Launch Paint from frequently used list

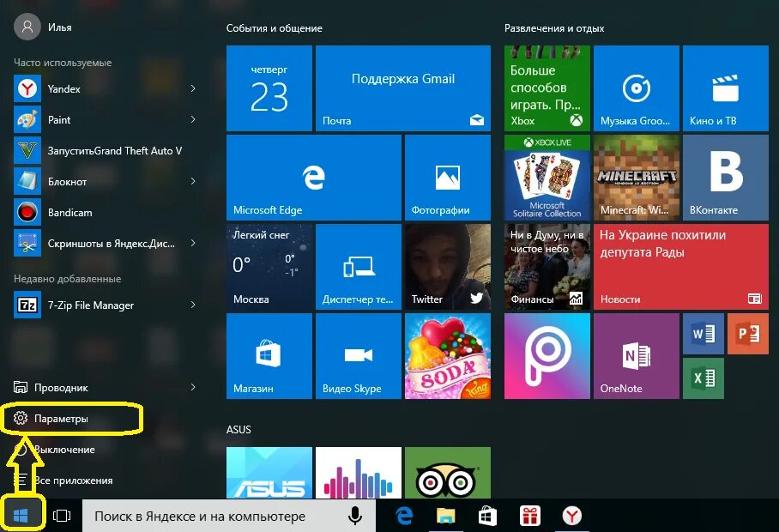click(105, 120)
